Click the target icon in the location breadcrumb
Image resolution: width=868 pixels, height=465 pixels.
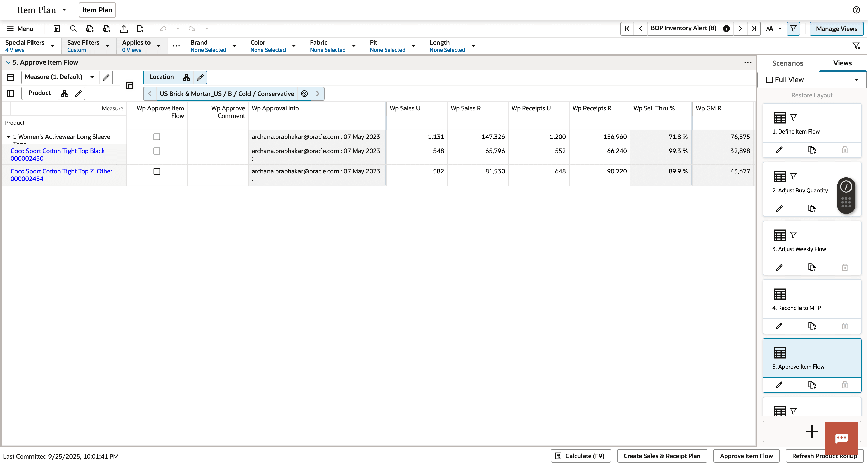304,94
